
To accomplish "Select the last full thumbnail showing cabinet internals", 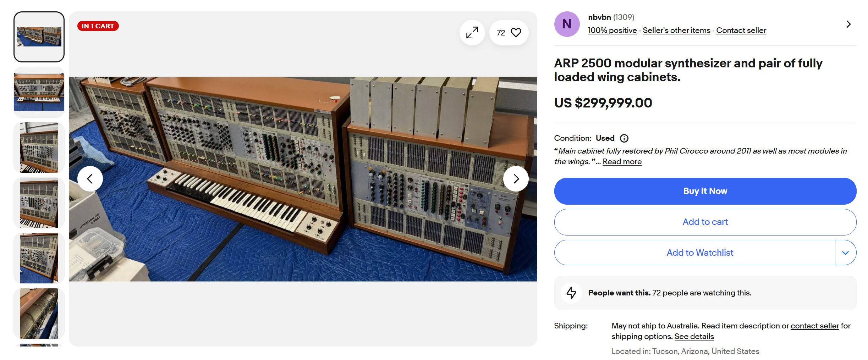I will coord(39,314).
